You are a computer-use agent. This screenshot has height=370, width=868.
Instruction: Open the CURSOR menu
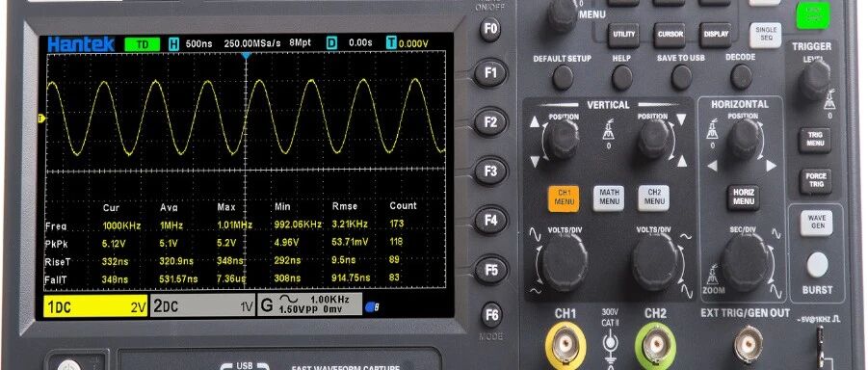click(x=669, y=35)
